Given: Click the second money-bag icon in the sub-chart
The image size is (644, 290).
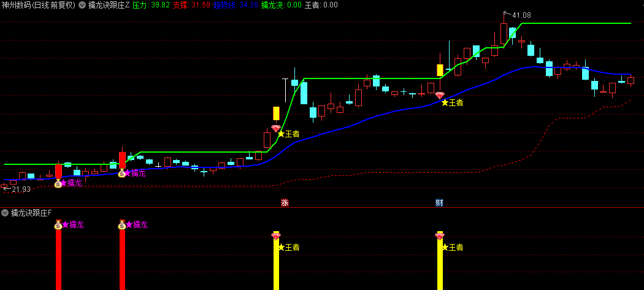Looking at the screenshot, I should 122,224.
